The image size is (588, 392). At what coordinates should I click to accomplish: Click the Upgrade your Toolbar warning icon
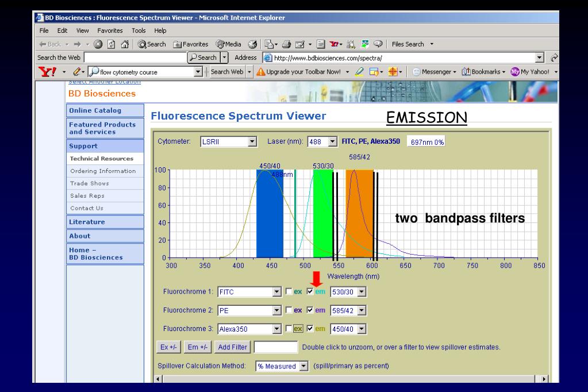tap(260, 72)
